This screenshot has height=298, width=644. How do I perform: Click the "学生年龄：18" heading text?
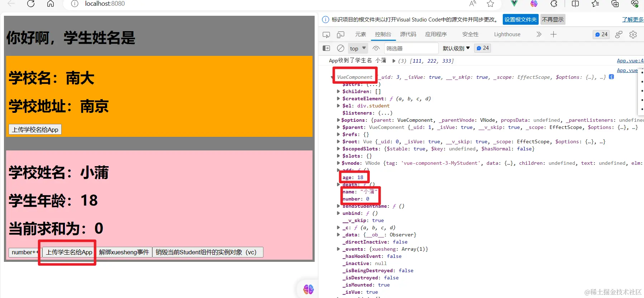tap(53, 201)
